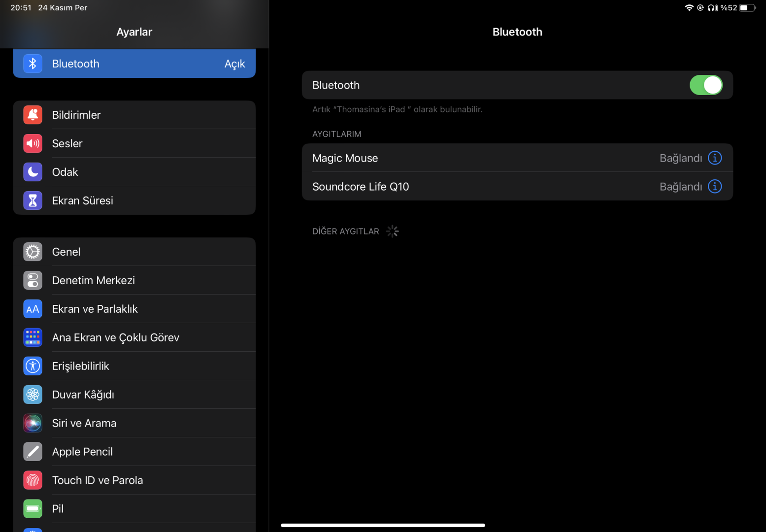Screen dimensions: 766x532
Task: Open Duvar Kâğıdı settings
Action: (x=134, y=395)
